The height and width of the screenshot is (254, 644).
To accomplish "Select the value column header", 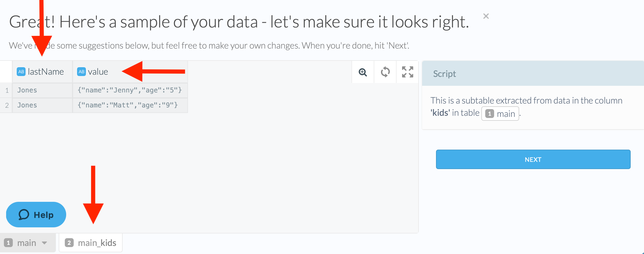I will 98,72.
